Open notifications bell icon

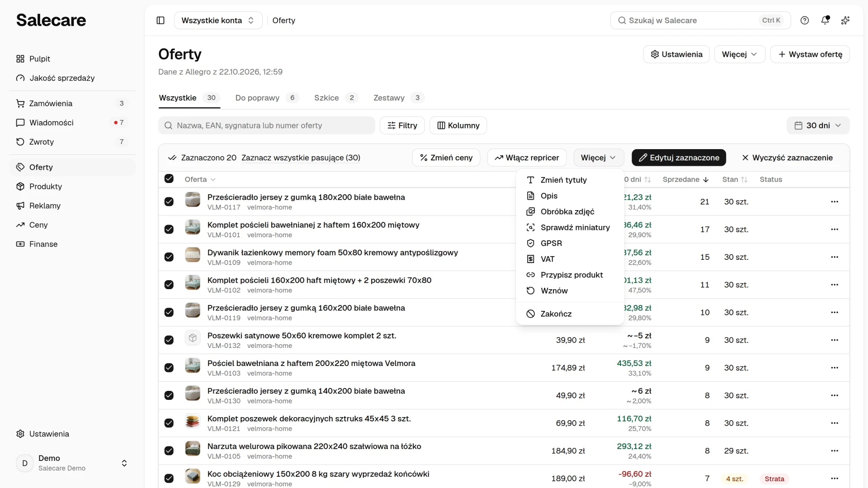825,20
